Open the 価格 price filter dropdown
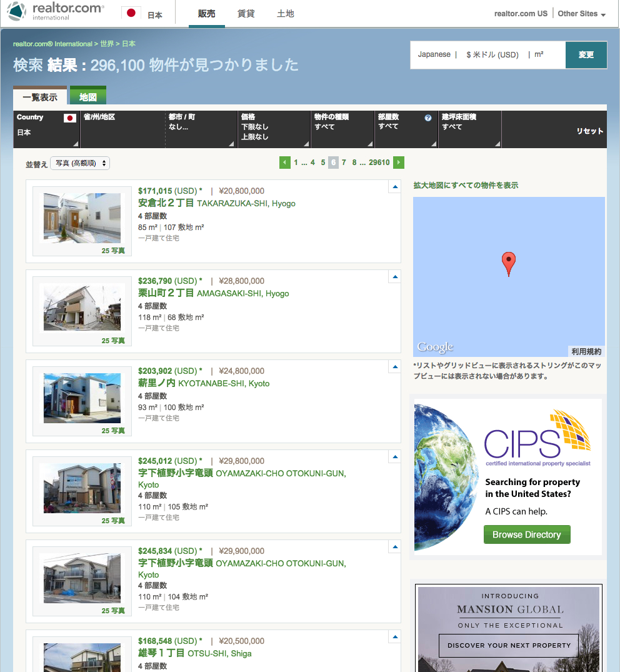The image size is (620, 672). 273,129
